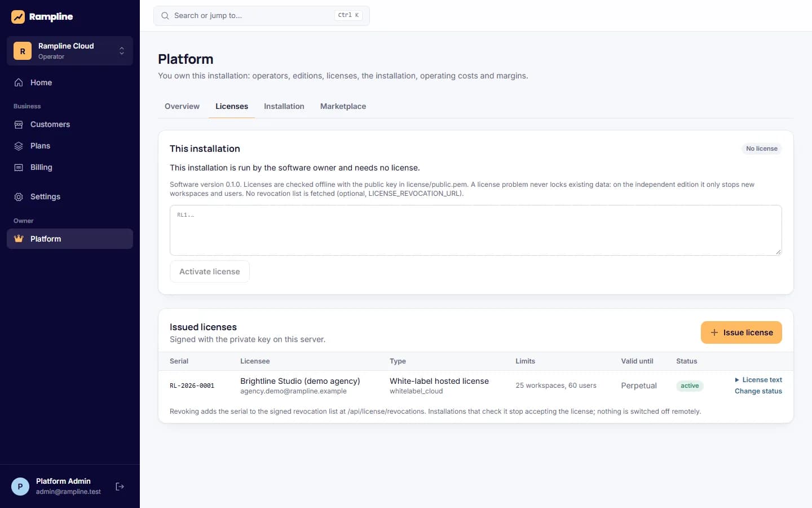Image resolution: width=812 pixels, height=508 pixels.
Task: Go to the Marketplace tab
Action: click(x=343, y=106)
